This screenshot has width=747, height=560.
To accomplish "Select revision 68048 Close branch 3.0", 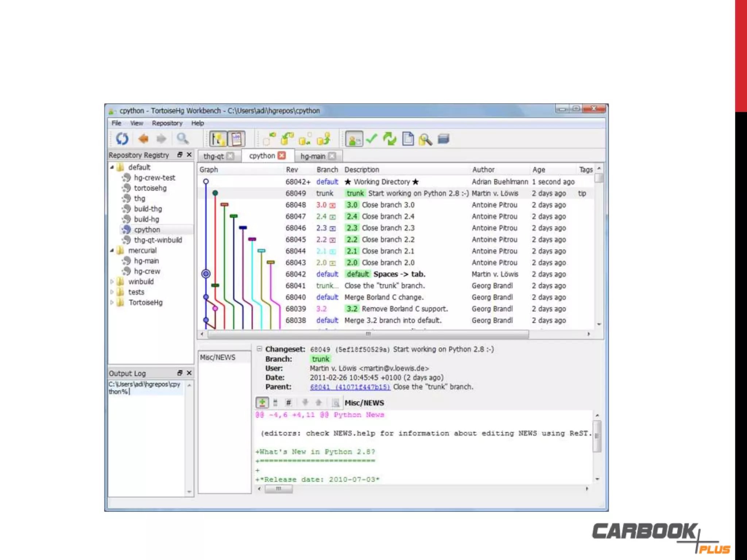I will 396,205.
